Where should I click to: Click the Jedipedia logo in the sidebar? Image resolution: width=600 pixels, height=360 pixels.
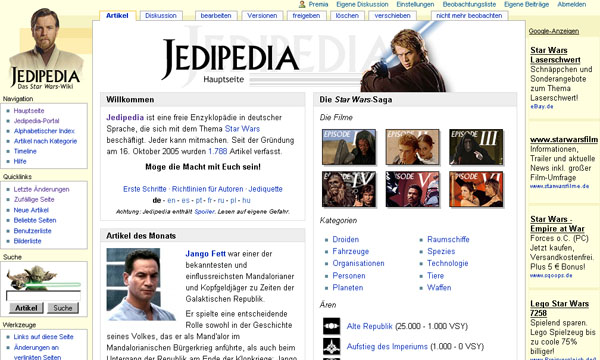point(45,49)
